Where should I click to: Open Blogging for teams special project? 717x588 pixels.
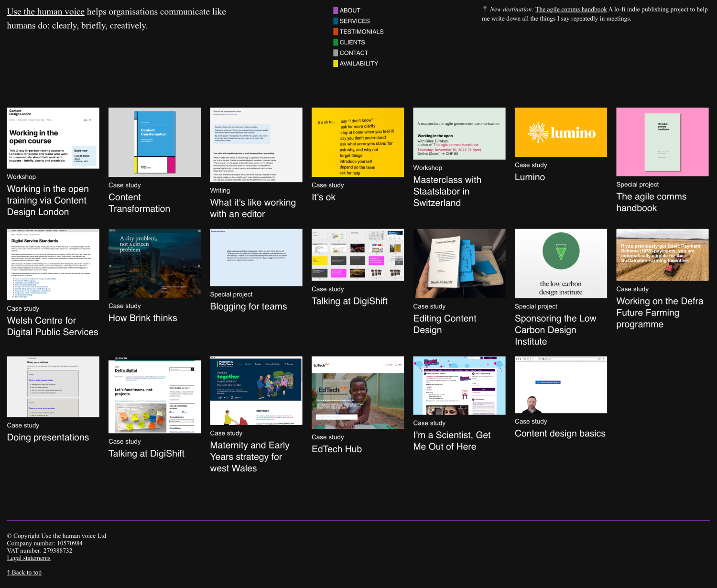(x=248, y=306)
